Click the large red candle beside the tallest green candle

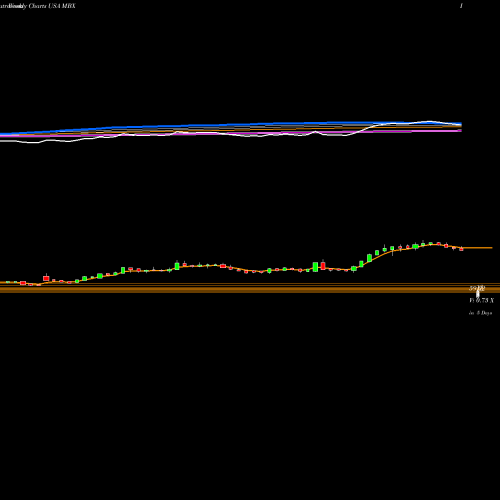coord(323,266)
